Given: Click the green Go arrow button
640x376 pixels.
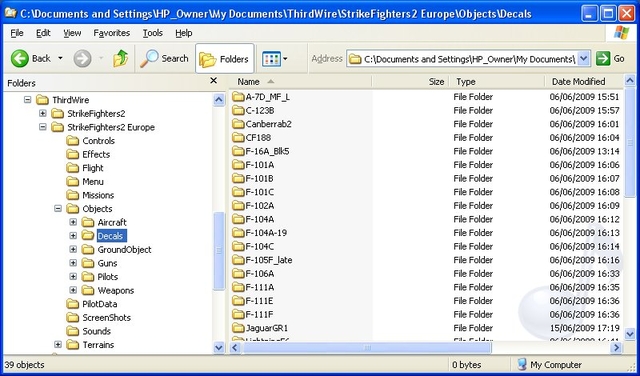Looking at the screenshot, I should 603,59.
